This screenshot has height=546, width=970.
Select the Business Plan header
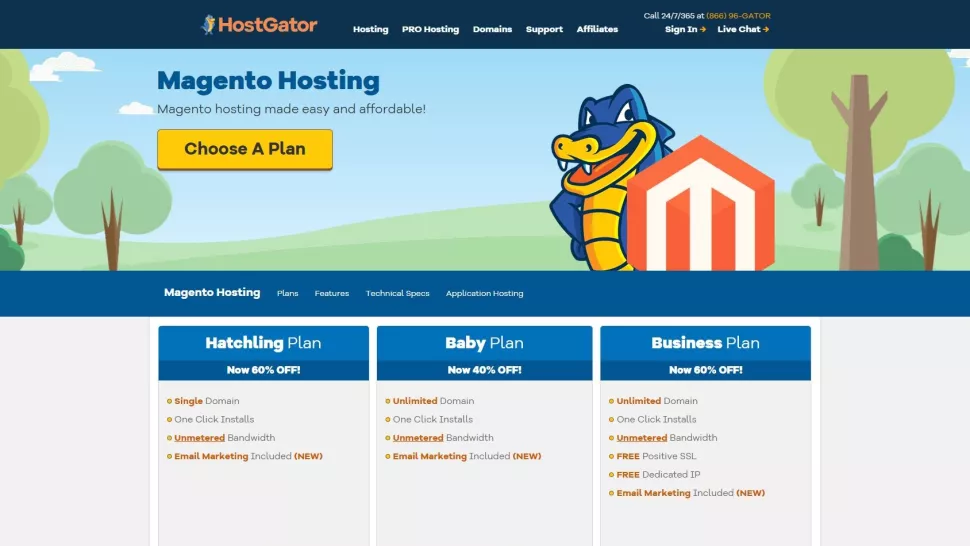click(x=705, y=343)
